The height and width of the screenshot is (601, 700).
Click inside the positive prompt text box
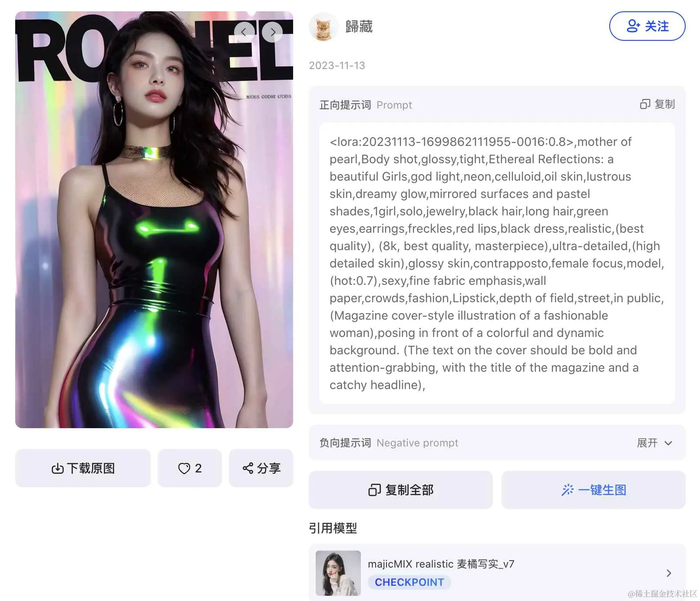497,263
